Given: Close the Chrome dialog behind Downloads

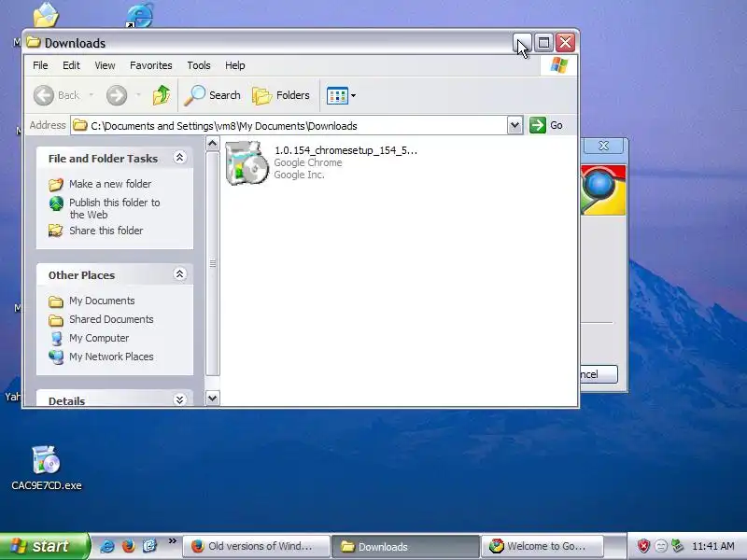Looking at the screenshot, I should (x=603, y=146).
